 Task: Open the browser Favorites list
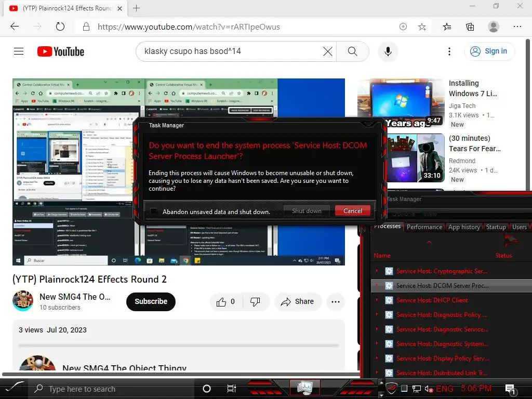[447, 27]
